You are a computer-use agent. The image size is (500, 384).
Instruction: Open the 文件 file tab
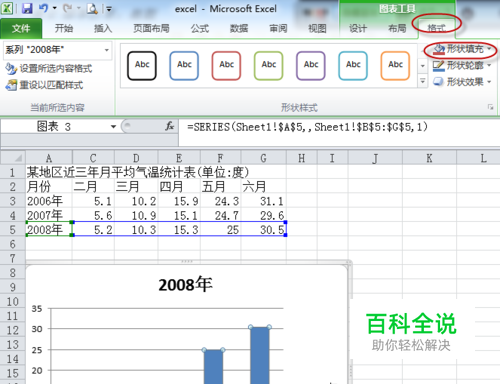coord(21,28)
